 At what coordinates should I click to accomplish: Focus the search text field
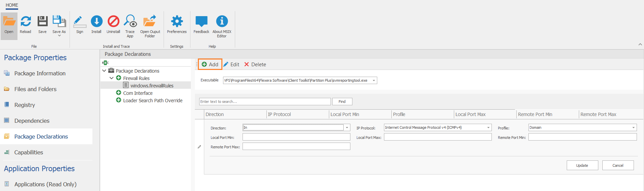(x=265, y=102)
